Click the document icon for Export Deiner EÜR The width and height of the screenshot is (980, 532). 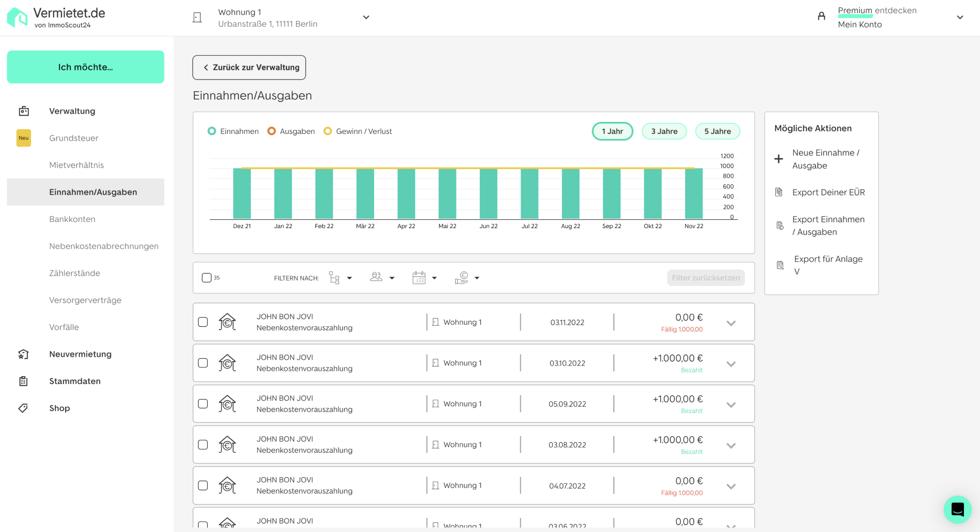[779, 192]
